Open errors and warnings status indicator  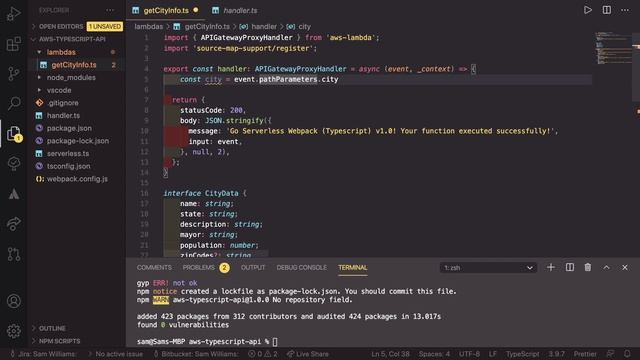[263, 354]
